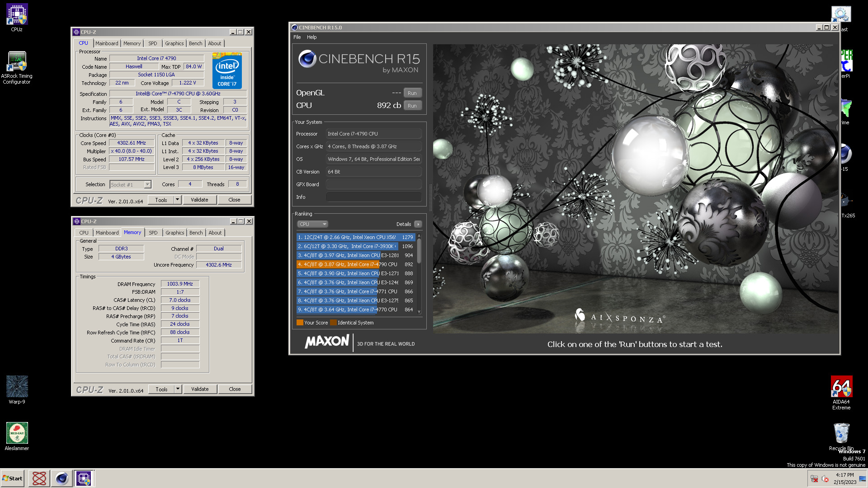Click the show desktop tray icon
Viewport: 868px width, 488px height.
click(x=863, y=479)
